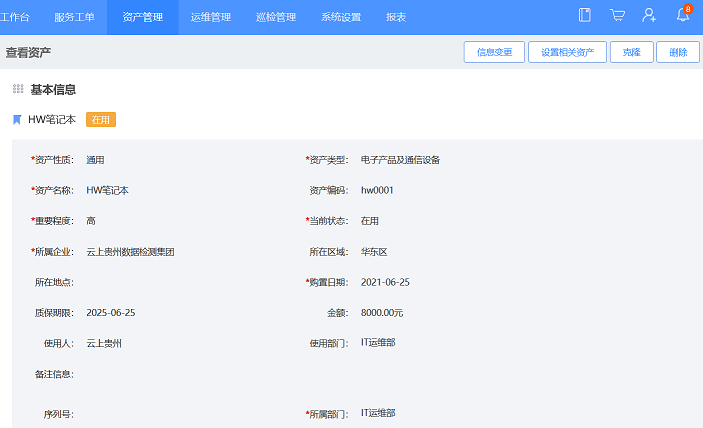Click the 删除 button
This screenshot has height=428, width=703.
tap(678, 52)
